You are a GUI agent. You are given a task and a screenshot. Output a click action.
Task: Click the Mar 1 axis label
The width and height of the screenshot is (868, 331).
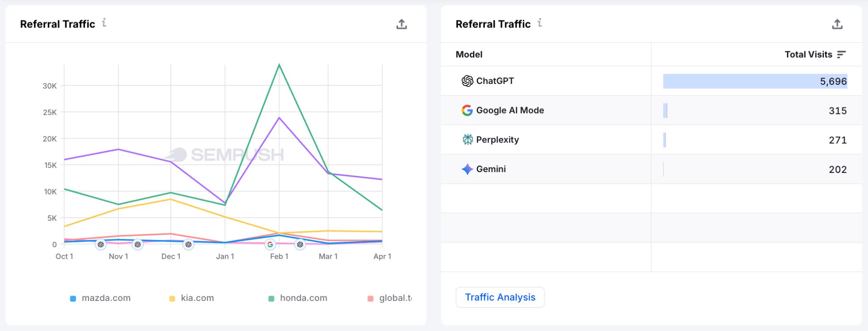[x=328, y=256]
